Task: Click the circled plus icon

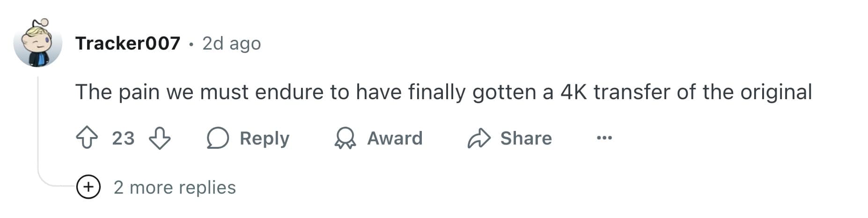Action: [x=88, y=187]
